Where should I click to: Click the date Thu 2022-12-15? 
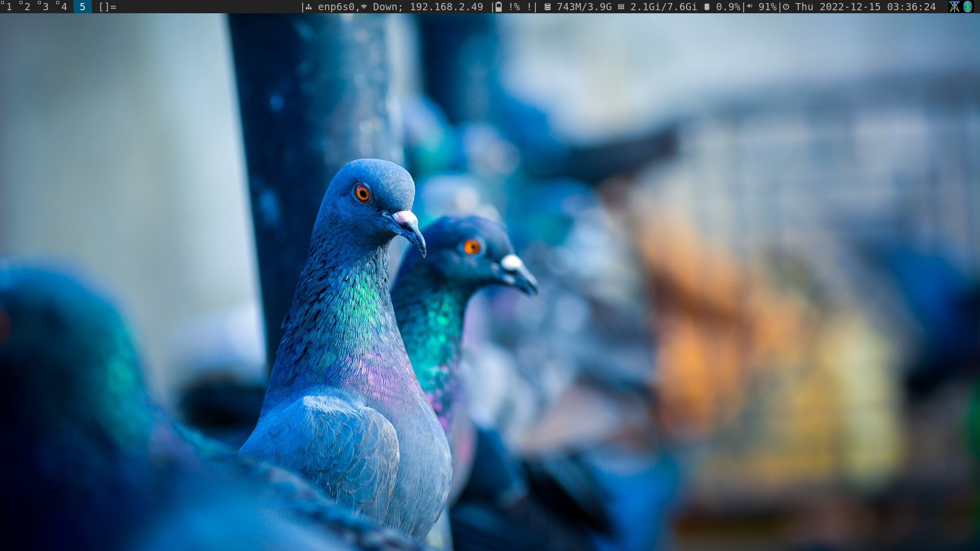(x=838, y=7)
